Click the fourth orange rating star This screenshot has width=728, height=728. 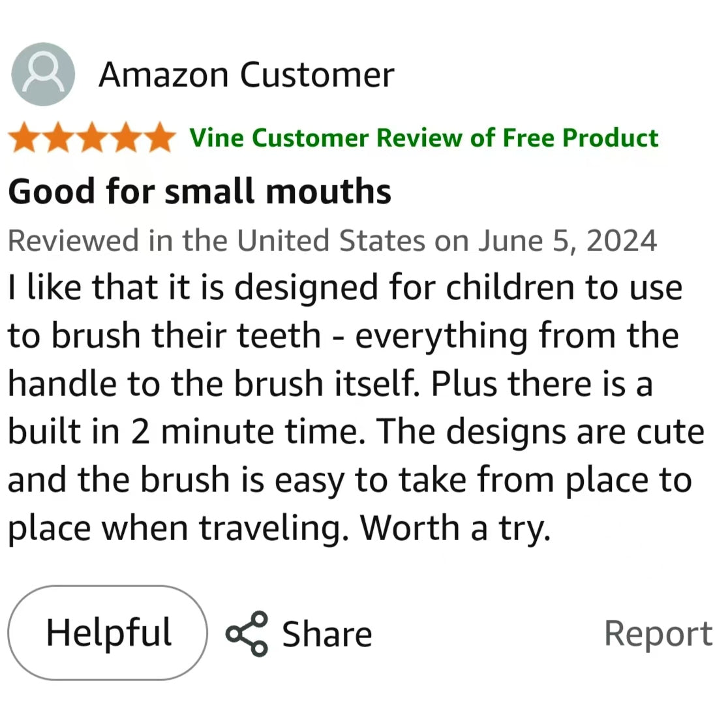coord(125,138)
